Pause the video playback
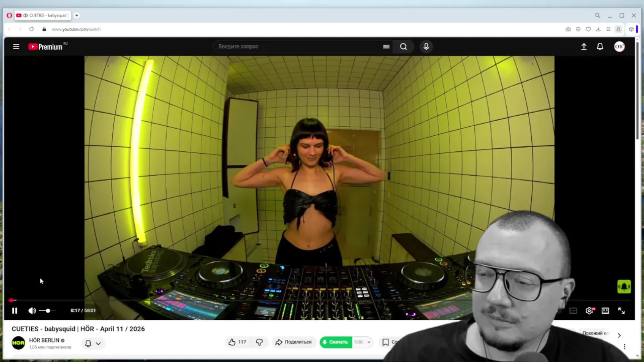Image resolution: width=644 pixels, height=362 pixels. 15,311
